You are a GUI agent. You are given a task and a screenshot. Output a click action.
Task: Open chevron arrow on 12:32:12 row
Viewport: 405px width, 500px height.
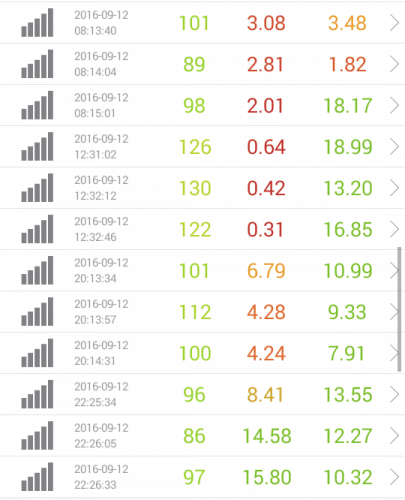394,188
